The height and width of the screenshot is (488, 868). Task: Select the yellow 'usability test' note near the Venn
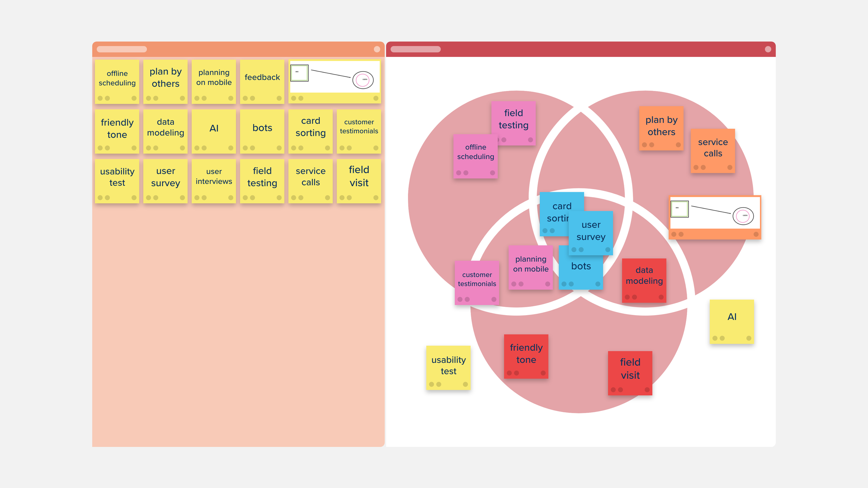[448, 368]
